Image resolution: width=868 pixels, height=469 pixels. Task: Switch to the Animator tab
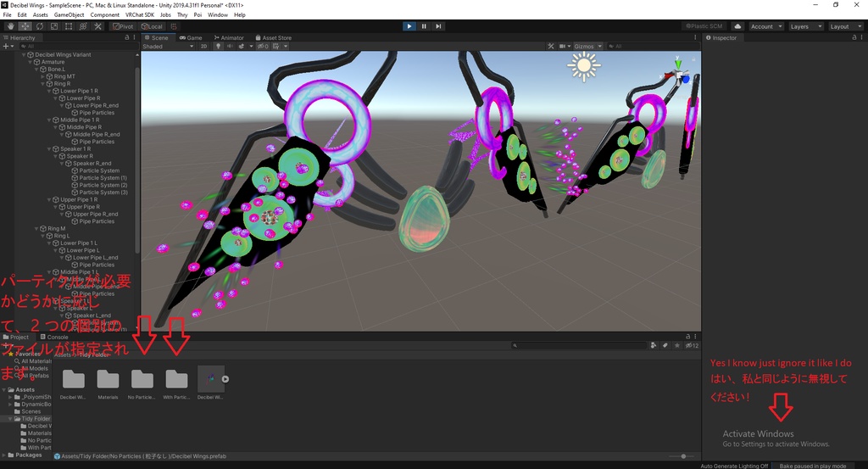229,37
